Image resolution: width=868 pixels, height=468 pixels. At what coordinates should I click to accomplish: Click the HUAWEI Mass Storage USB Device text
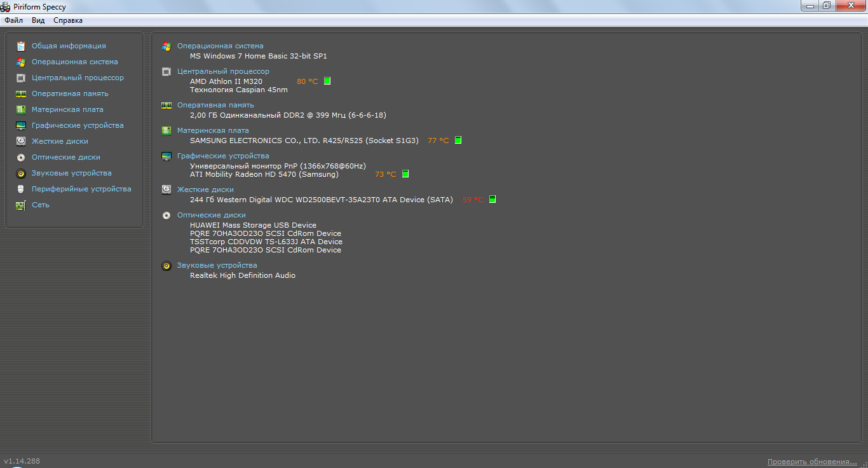coord(253,225)
